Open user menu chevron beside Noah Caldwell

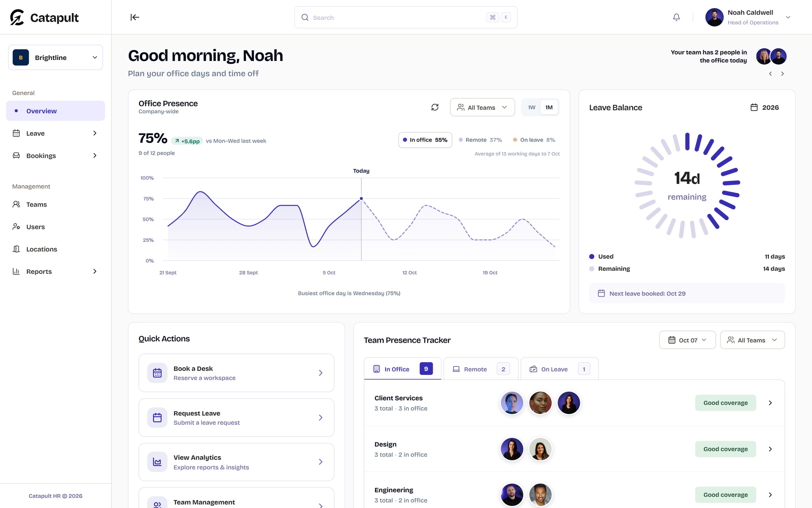[788, 17]
